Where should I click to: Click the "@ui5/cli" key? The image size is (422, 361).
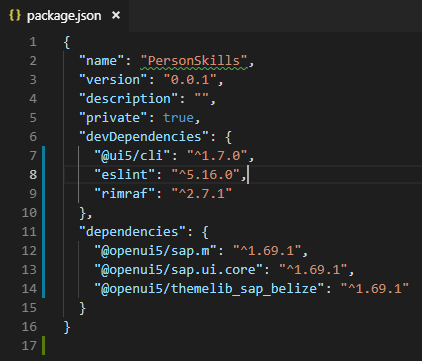coord(132,156)
